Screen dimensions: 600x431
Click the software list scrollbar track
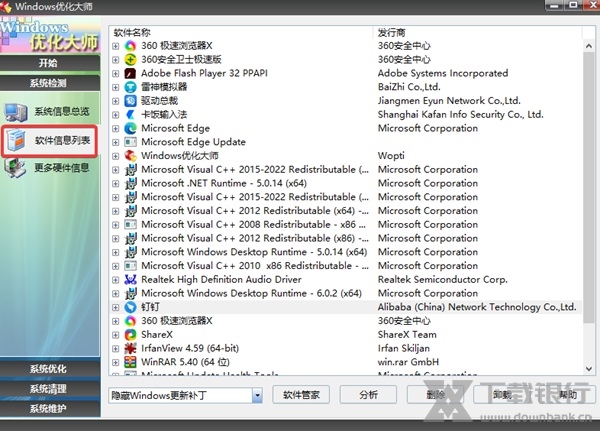tap(589, 207)
